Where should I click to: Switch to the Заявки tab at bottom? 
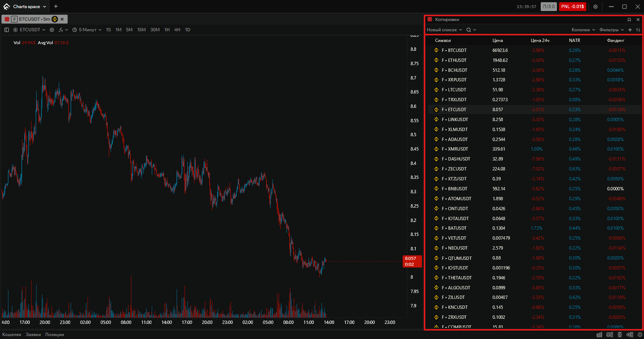tap(33, 335)
